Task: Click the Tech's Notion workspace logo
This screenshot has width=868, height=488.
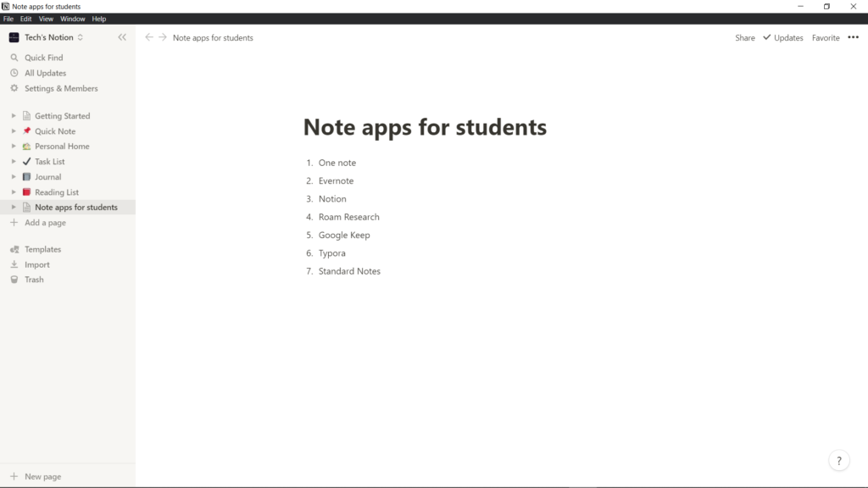Action: coord(14,37)
